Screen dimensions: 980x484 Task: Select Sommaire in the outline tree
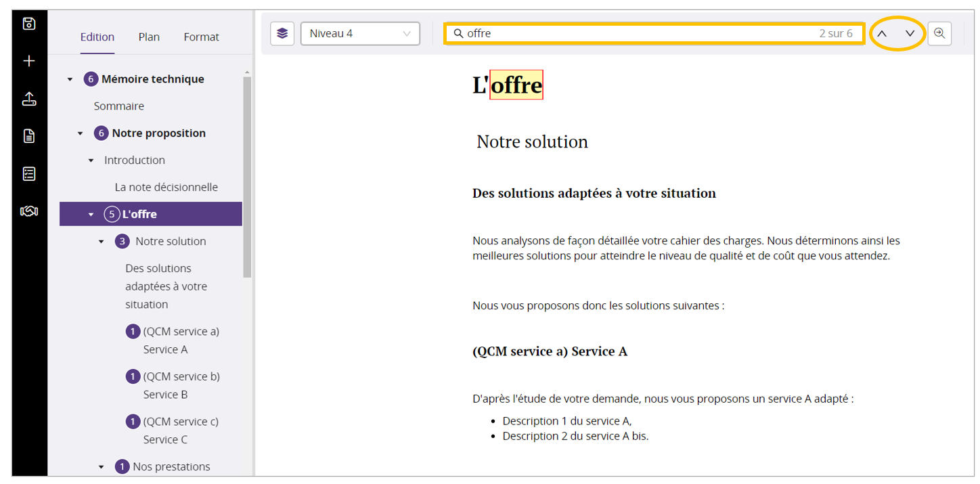tap(119, 106)
